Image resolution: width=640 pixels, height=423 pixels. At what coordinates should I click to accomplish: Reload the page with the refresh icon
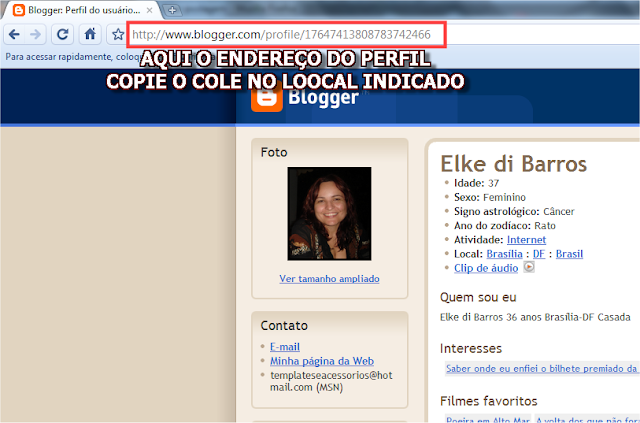62,34
